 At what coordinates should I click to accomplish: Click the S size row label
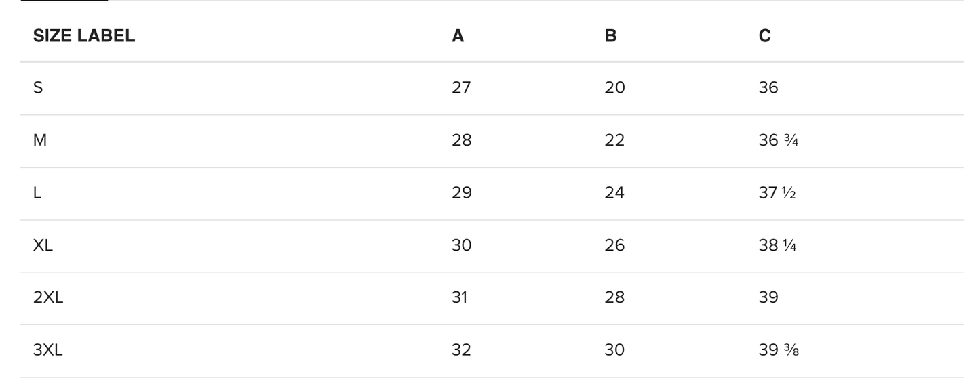point(38,87)
